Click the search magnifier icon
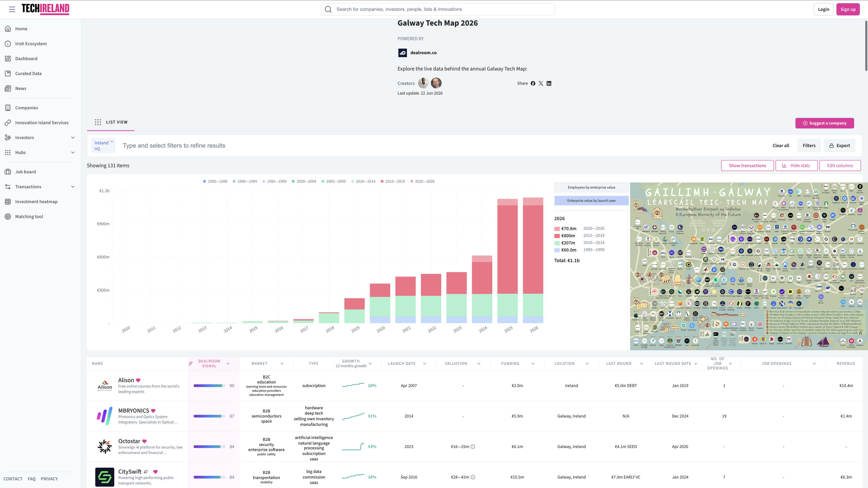 328,9
